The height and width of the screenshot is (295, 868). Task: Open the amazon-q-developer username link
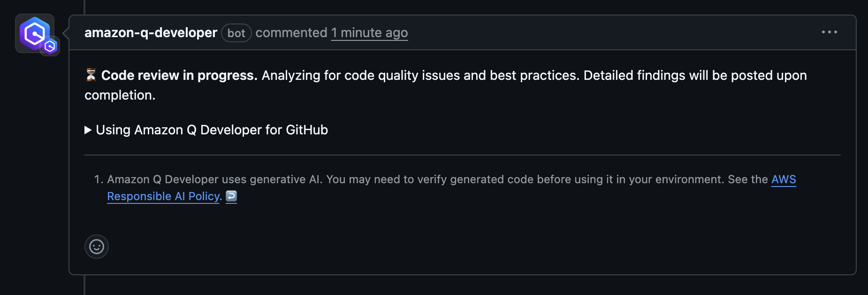151,32
